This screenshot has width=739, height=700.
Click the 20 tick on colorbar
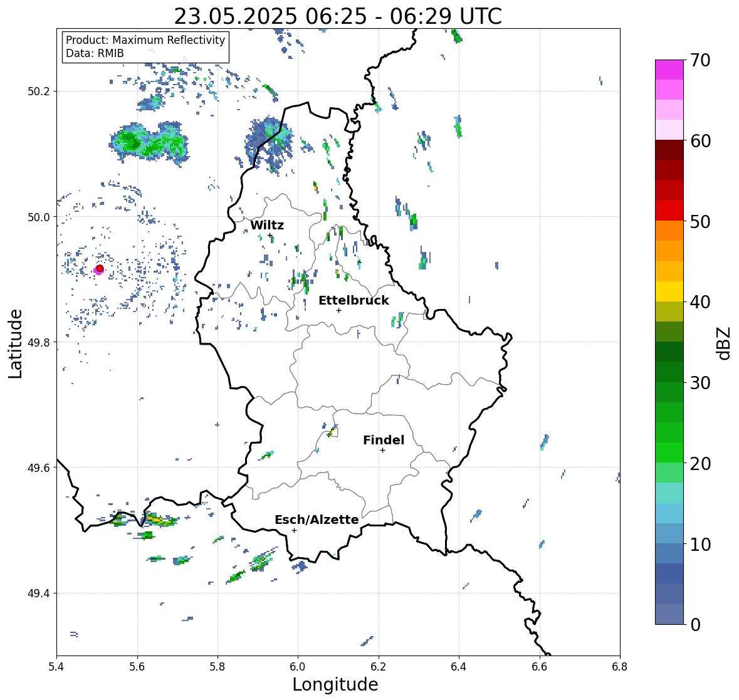pyautogui.click(x=700, y=464)
